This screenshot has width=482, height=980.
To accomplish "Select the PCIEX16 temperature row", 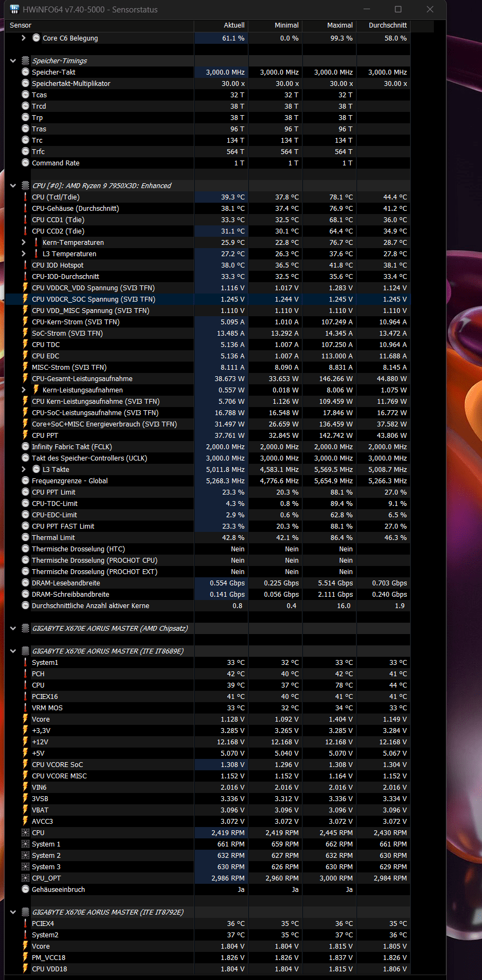I will coord(208,696).
